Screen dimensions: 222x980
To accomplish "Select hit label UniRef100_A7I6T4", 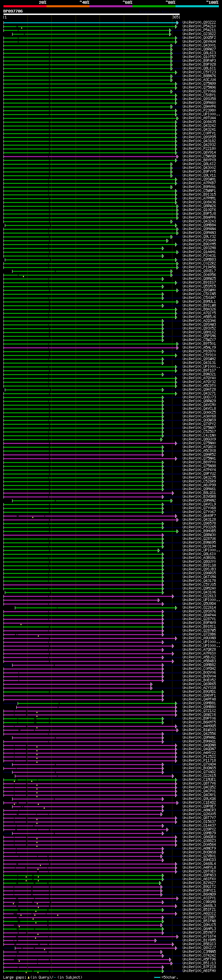I will [199, 936].
